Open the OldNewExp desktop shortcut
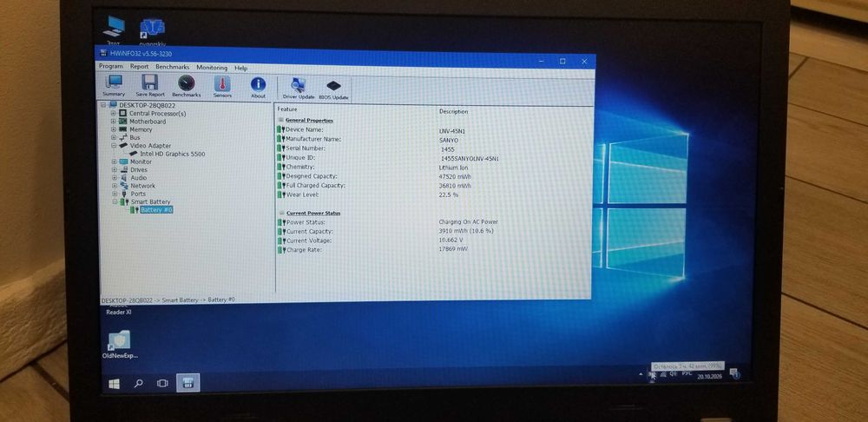The image size is (868, 422). tap(120, 345)
